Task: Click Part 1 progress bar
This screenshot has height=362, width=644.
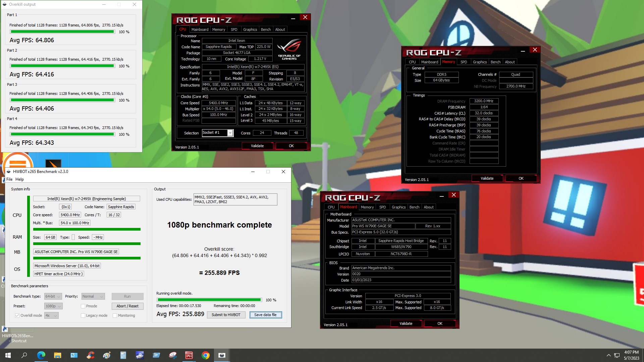Action: pos(62,32)
